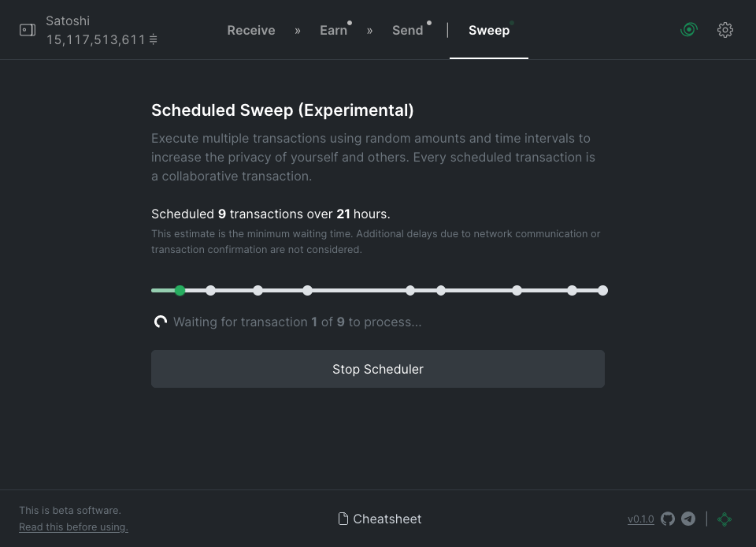Click the green connection status icon
756x547 pixels.
[x=724, y=519]
